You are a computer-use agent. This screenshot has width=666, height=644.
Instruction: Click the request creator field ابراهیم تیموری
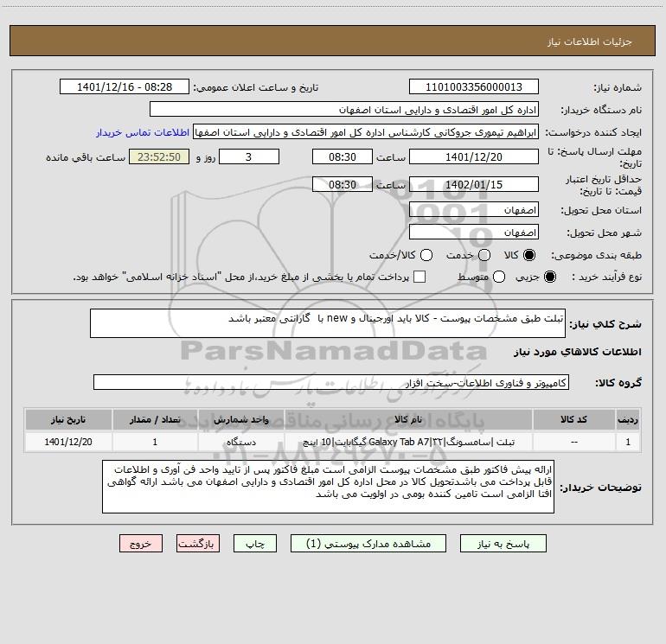(x=366, y=132)
